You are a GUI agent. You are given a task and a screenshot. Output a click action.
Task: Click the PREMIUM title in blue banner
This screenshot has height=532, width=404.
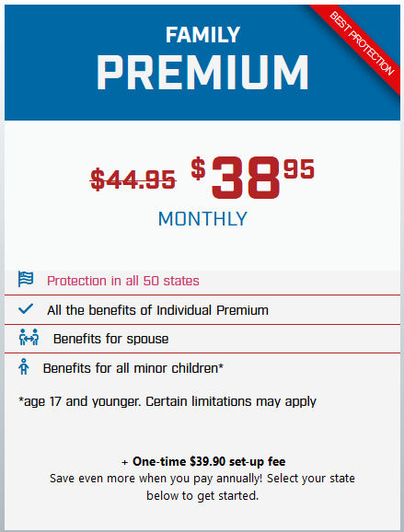pyautogui.click(x=202, y=73)
